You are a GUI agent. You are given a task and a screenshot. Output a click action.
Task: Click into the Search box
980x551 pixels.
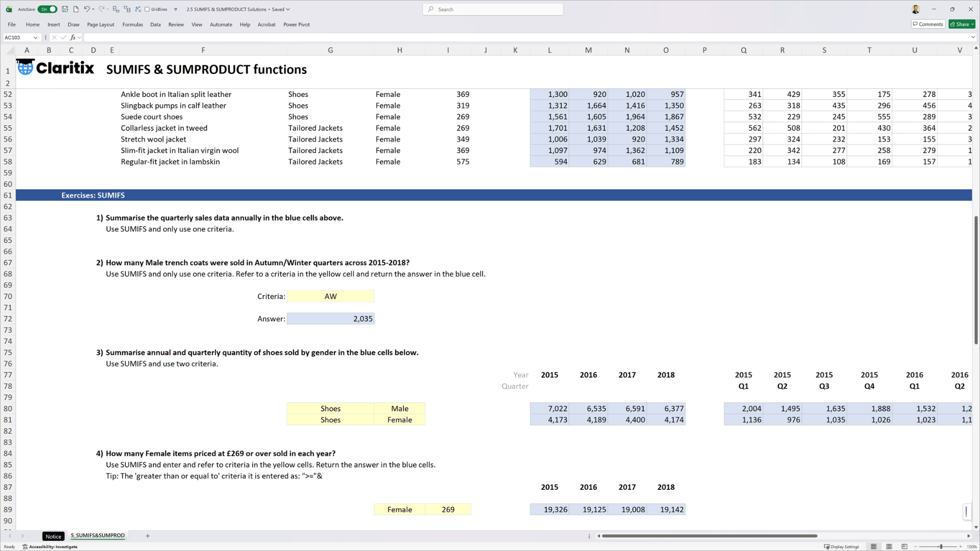click(493, 9)
